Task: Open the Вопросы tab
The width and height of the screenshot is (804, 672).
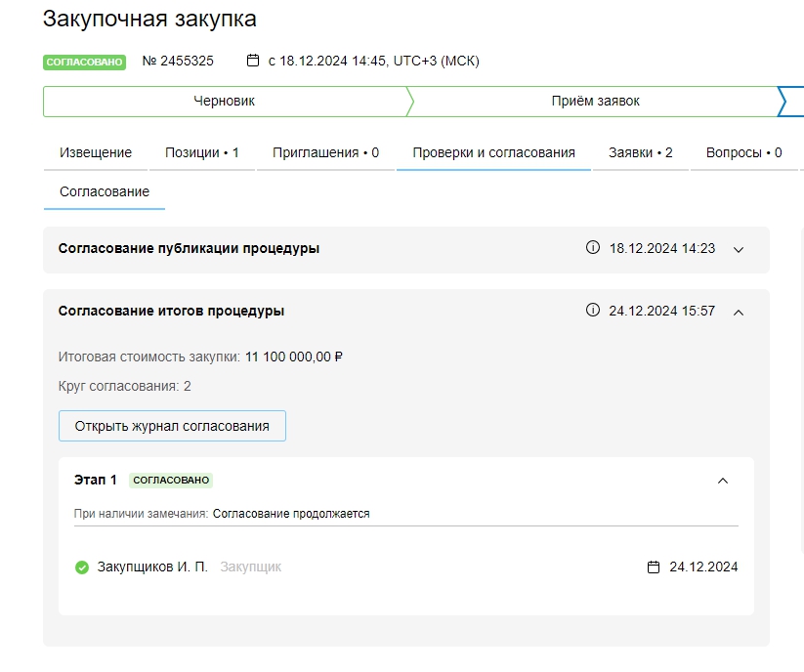Action: pyautogui.click(x=743, y=153)
